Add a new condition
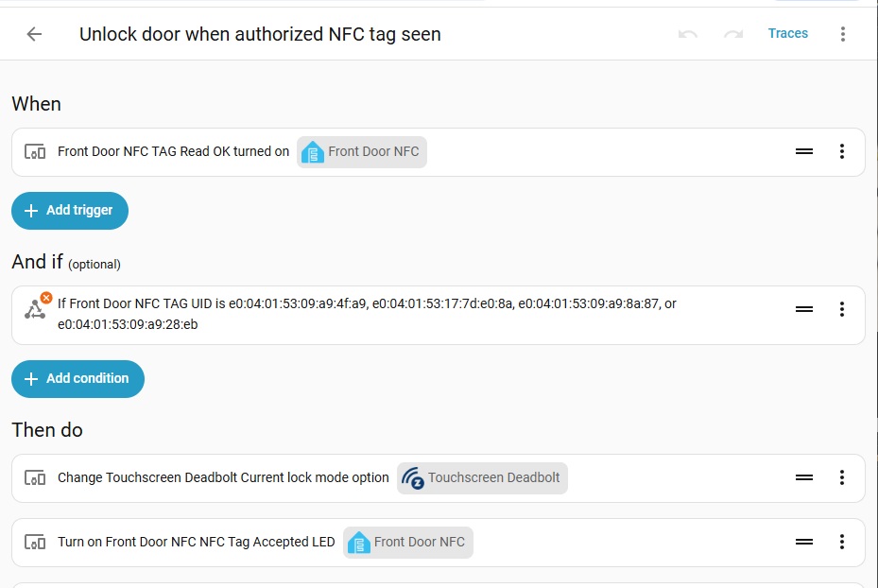Image resolution: width=878 pixels, height=588 pixels. click(77, 379)
